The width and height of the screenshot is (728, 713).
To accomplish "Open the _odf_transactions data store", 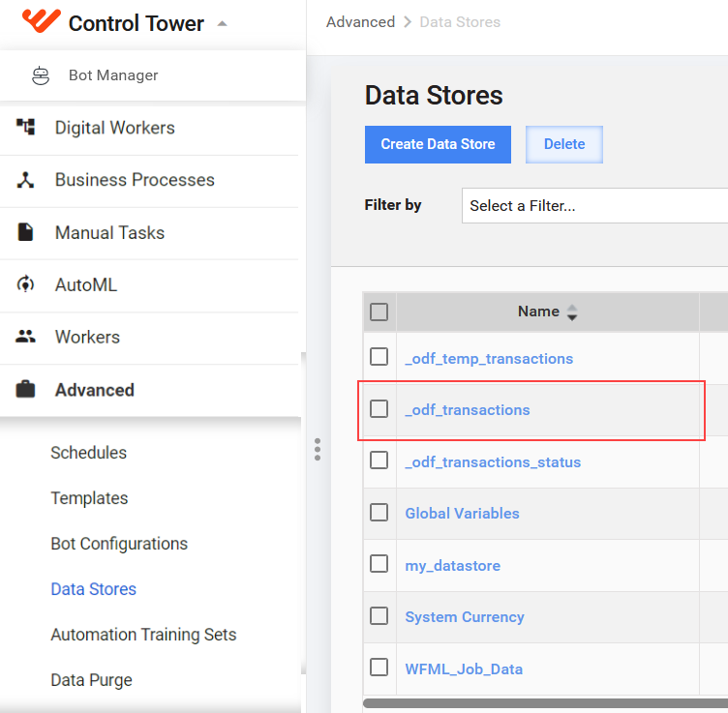I will point(467,410).
